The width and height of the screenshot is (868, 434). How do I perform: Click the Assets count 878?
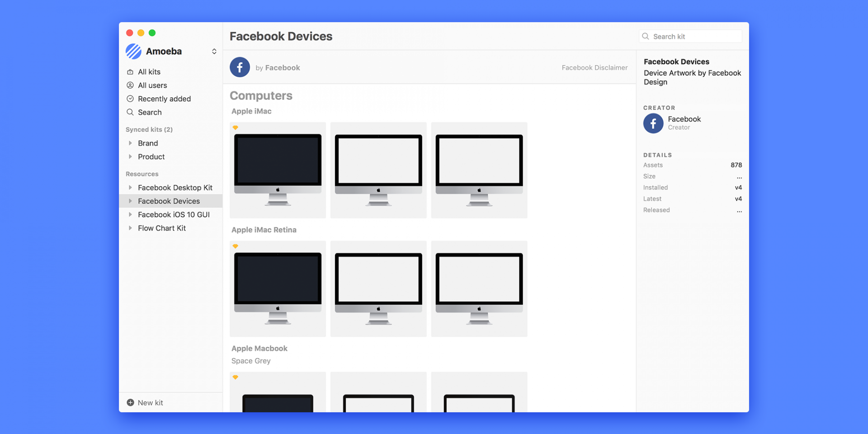(x=736, y=165)
